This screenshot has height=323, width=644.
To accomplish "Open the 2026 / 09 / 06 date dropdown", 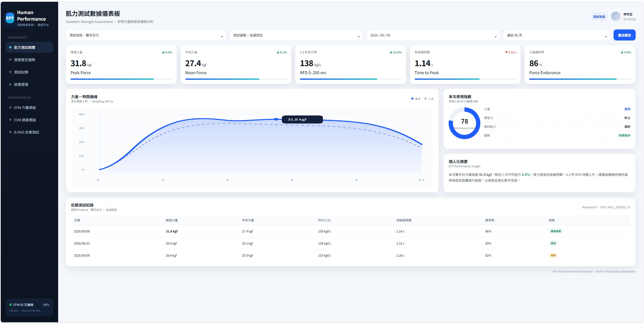I will 433,35.
